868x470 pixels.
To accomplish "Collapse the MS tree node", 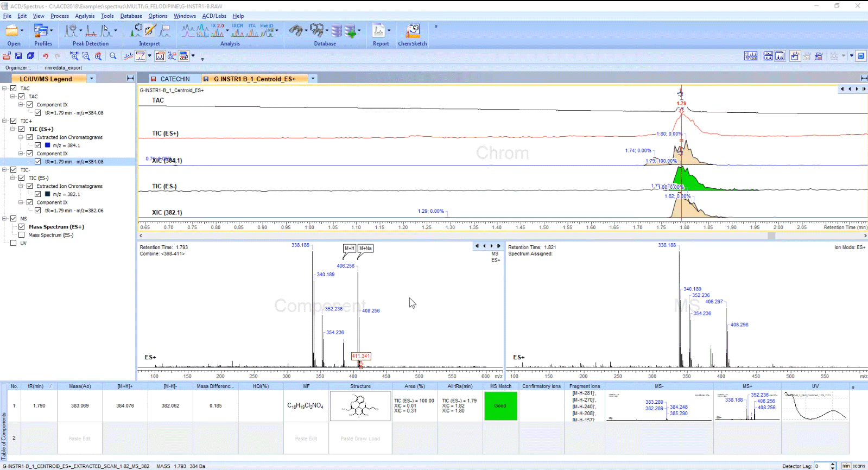I will click(5, 219).
